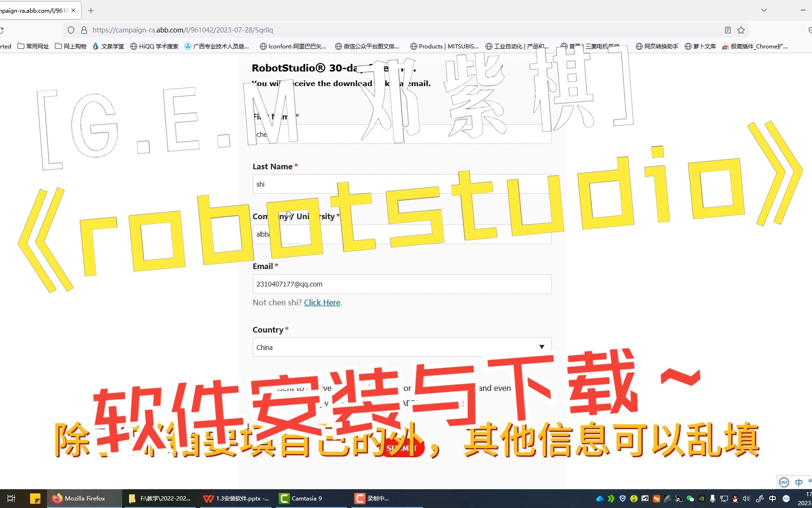This screenshot has height=508, width=812.
Task: Close the campaign-ra.abb.com tab
Action: [73, 10]
